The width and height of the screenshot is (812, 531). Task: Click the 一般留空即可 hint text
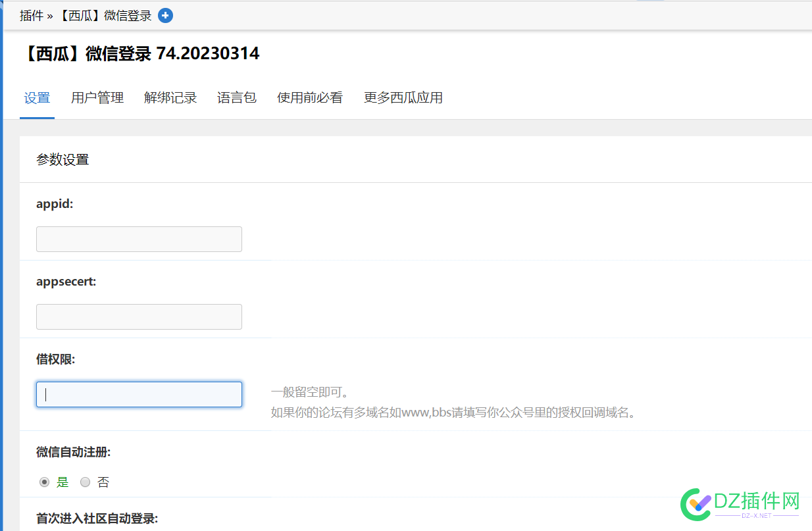tap(310, 393)
